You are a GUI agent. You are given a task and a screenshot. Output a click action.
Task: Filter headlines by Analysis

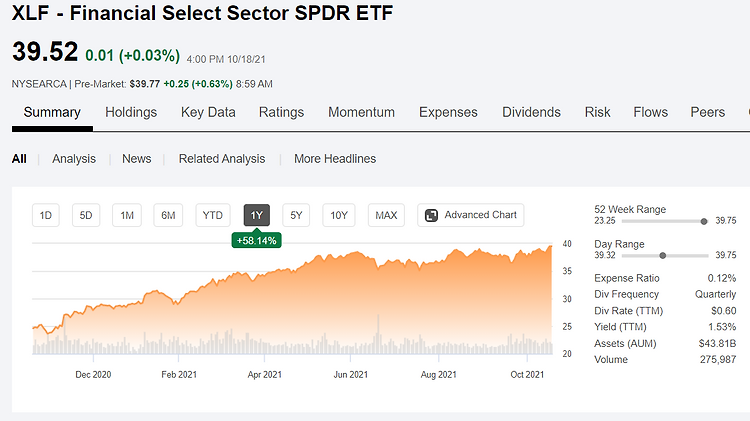[74, 159]
